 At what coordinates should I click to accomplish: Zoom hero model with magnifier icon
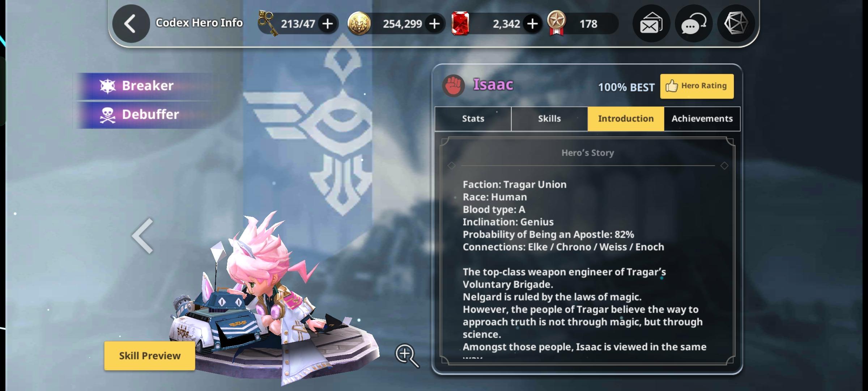point(407,356)
